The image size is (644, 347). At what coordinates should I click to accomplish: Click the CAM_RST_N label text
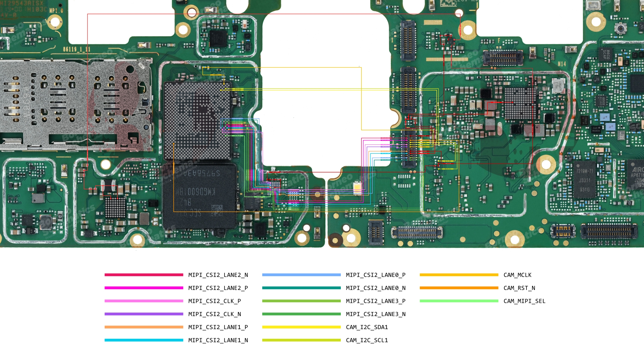pyautogui.click(x=519, y=288)
